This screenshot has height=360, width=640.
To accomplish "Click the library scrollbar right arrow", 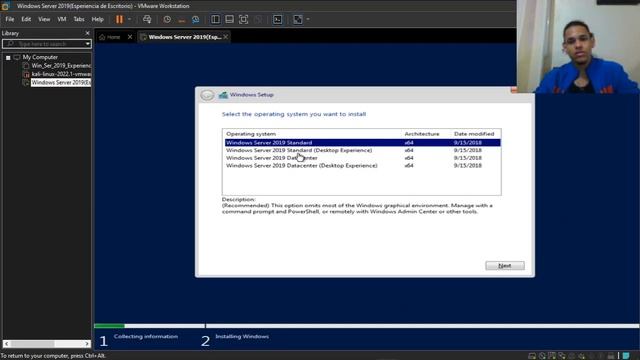I will (87, 344).
